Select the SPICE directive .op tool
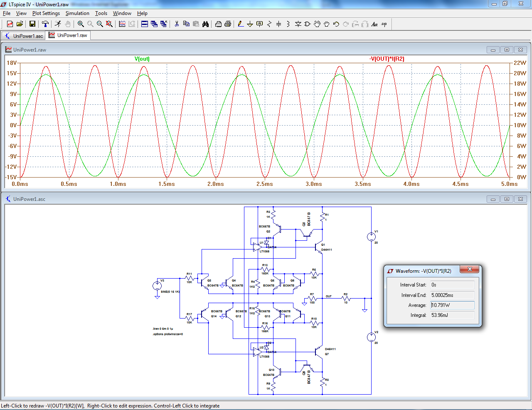 384,24
